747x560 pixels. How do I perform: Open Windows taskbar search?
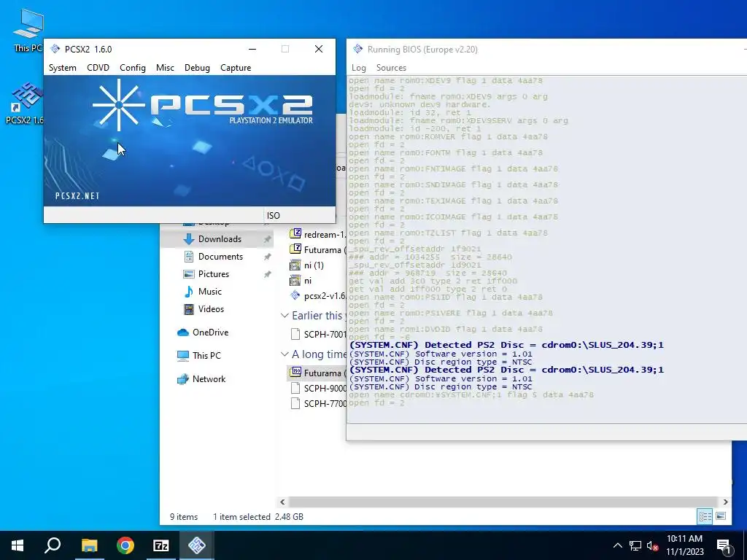tap(53, 545)
